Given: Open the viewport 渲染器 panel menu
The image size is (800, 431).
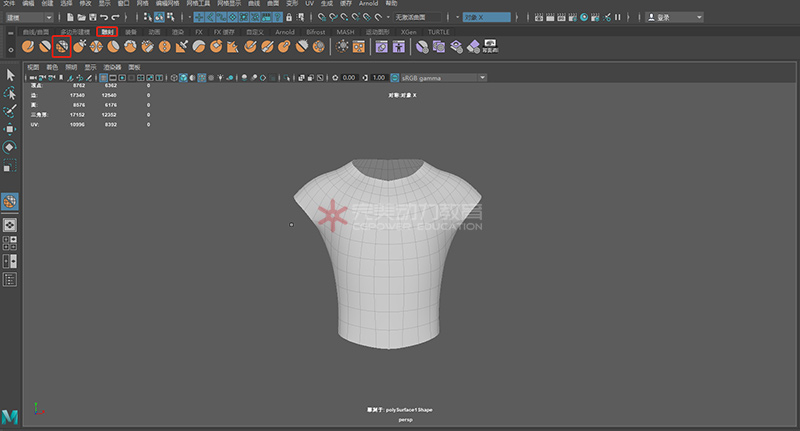Looking at the screenshot, I should click(x=110, y=67).
